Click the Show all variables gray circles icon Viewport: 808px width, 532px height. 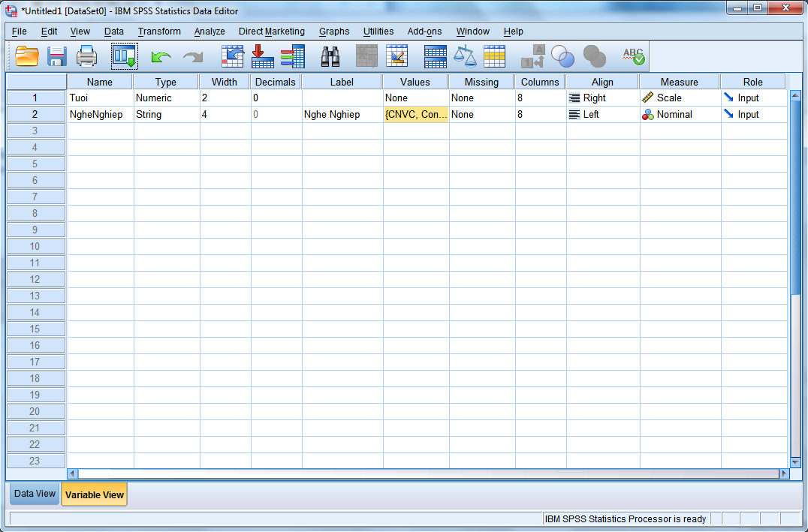[594, 56]
